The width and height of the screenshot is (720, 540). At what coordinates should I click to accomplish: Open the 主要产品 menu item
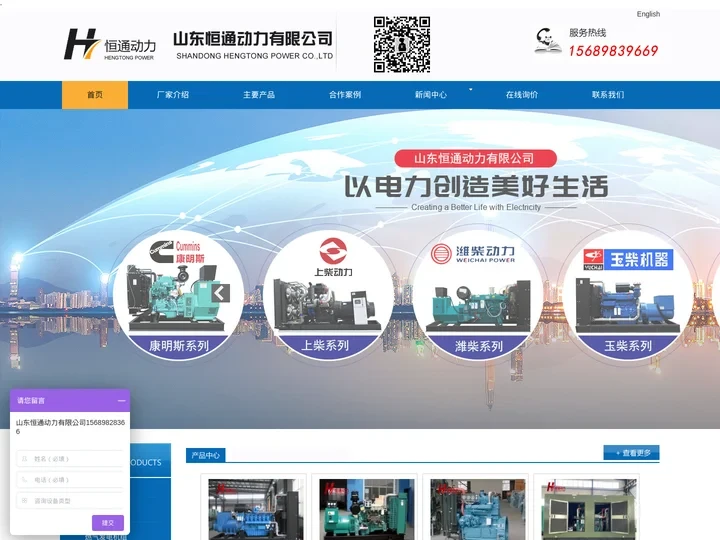click(x=259, y=95)
